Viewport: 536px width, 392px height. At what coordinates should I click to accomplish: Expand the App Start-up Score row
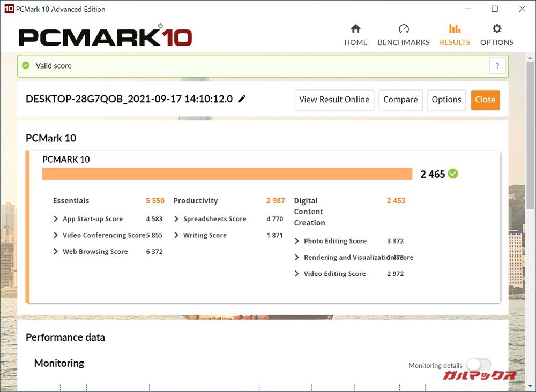(x=56, y=219)
